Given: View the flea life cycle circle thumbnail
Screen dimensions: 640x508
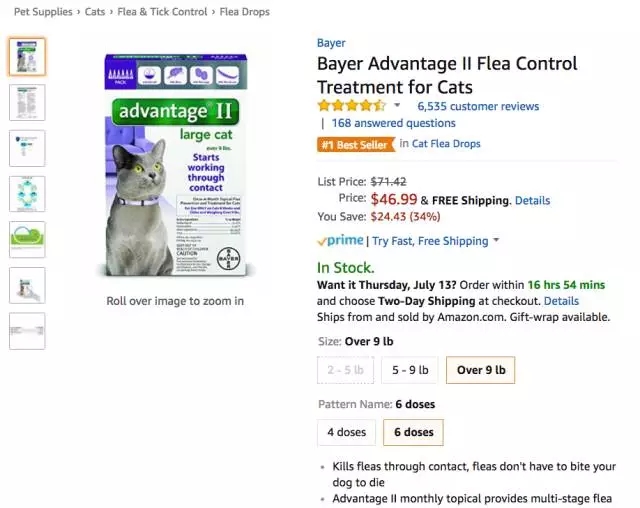Looking at the screenshot, I should tap(27, 194).
